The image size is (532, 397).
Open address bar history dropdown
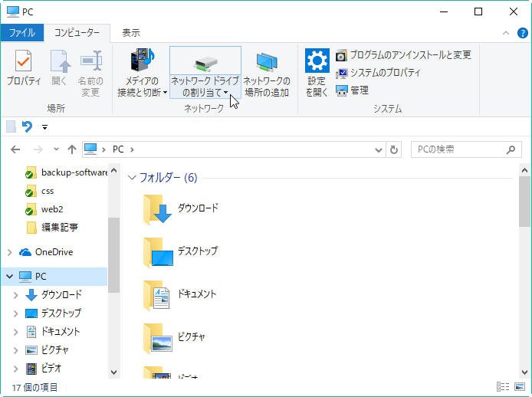(x=379, y=149)
